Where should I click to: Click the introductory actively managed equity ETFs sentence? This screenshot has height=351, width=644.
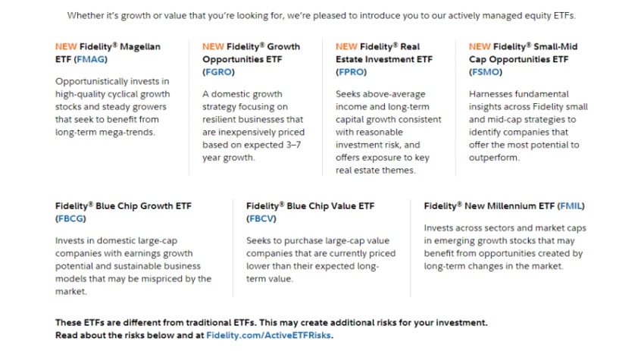321,16
